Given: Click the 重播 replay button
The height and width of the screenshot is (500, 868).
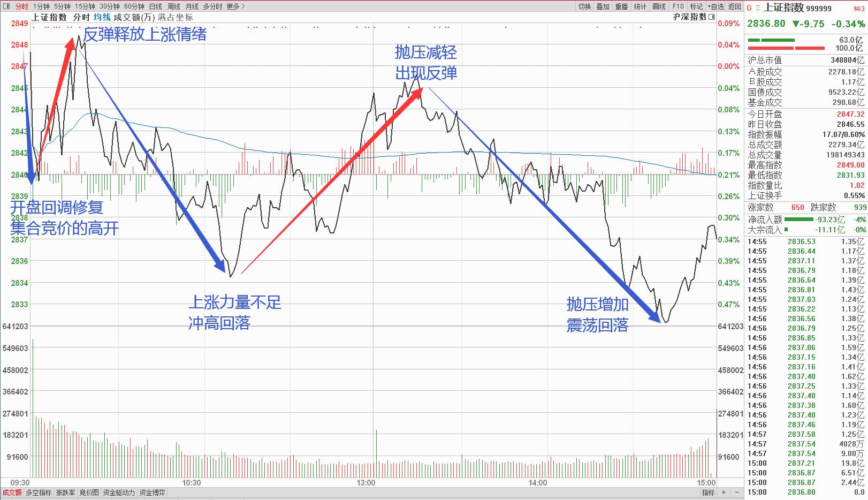Looking at the screenshot, I should pyautogui.click(x=621, y=6).
